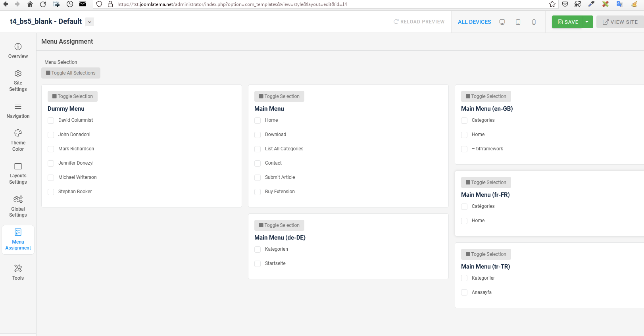Click Toggle All Selections
644x336 pixels.
pyautogui.click(x=71, y=73)
